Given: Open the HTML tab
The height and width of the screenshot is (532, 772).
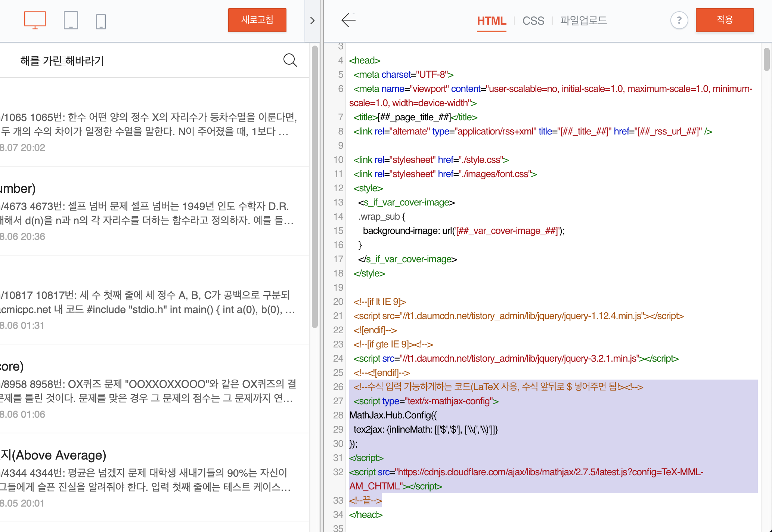Looking at the screenshot, I should click(491, 21).
